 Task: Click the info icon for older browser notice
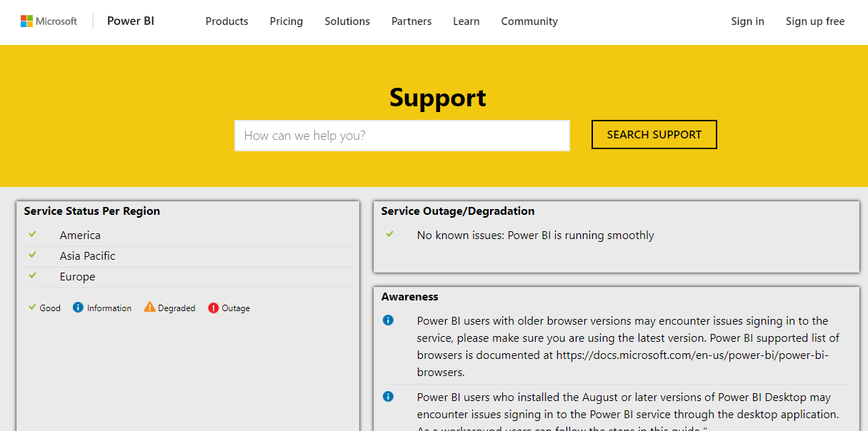pos(388,320)
